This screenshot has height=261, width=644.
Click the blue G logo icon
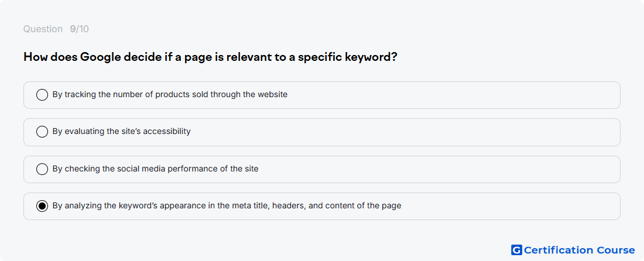coord(516,250)
